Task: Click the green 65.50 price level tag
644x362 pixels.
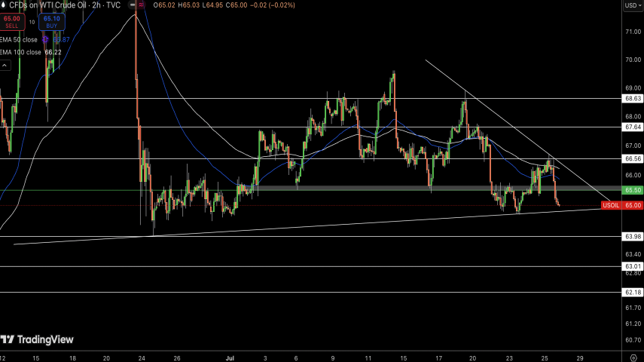Action: (x=632, y=190)
